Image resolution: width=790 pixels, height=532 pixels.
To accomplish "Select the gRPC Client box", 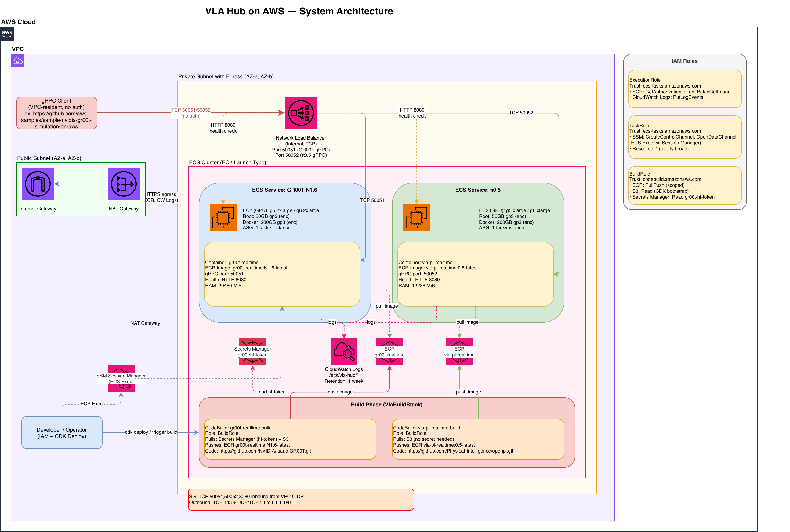I will (57, 113).
